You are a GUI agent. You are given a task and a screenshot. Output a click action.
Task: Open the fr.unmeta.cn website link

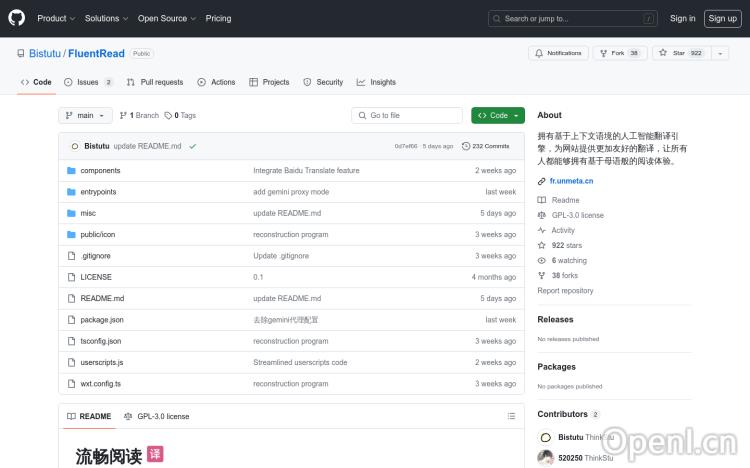(x=571, y=181)
